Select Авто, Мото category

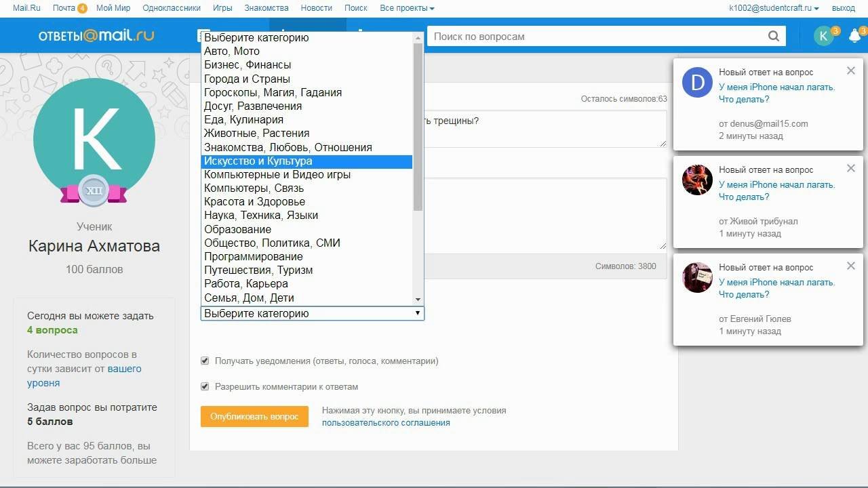pos(307,52)
